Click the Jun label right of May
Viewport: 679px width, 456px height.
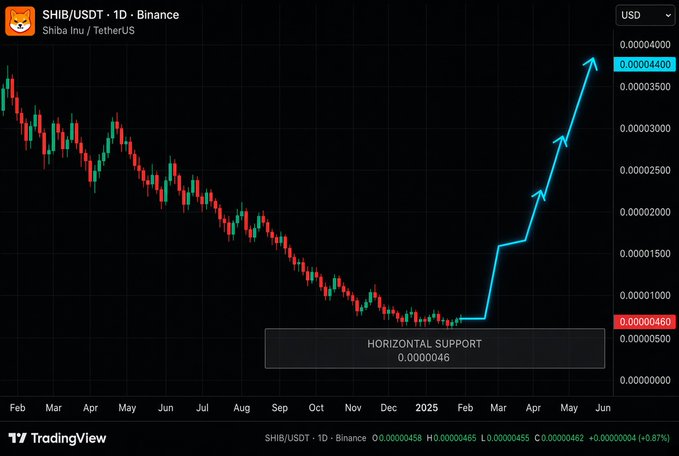[x=603, y=408]
